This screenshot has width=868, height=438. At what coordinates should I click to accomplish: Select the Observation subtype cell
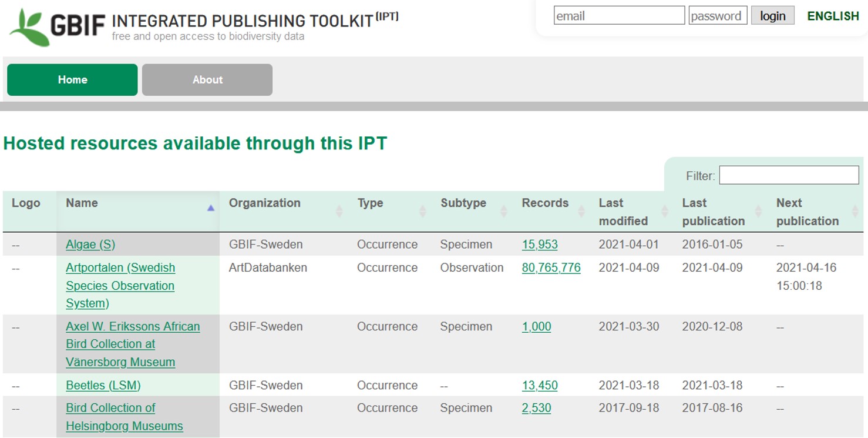pos(472,268)
